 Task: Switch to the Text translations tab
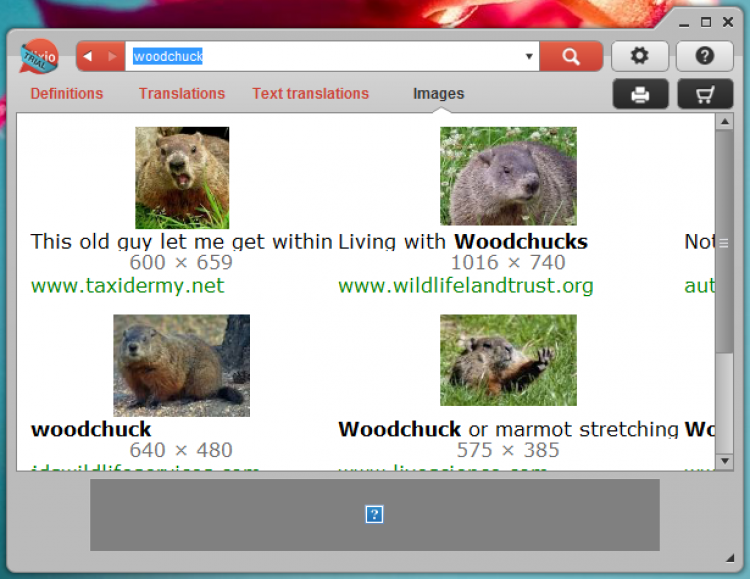point(310,93)
